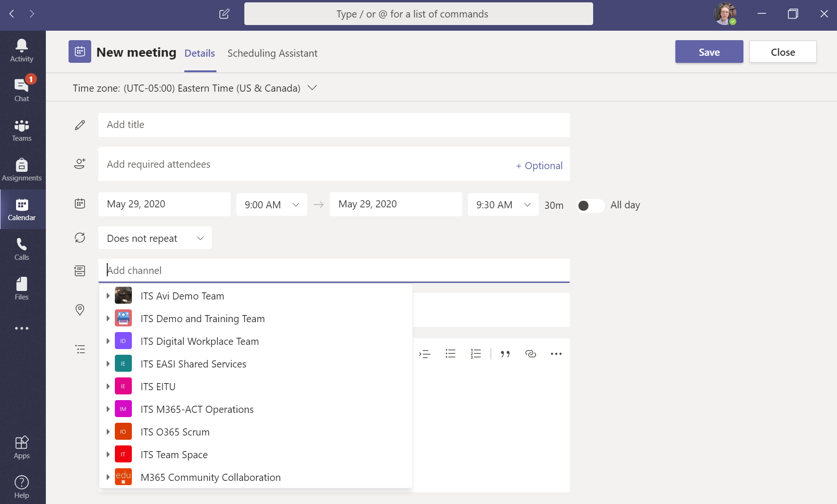Select Calendar in sidebar

pyautogui.click(x=22, y=209)
